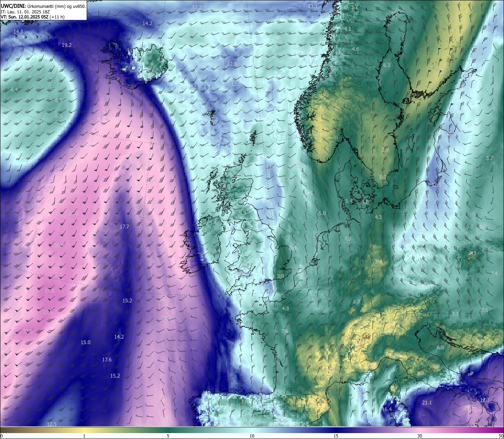Click the 1 tick on the colour scale
Screen dimensions: 504x439
tap(84, 436)
